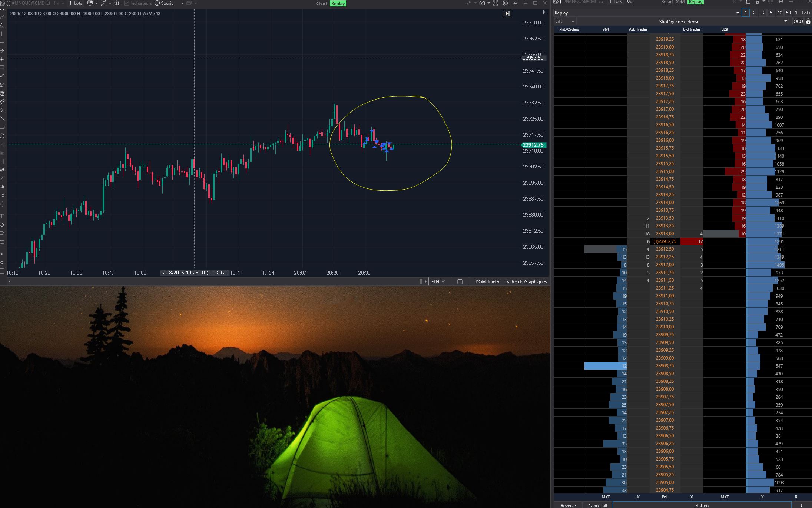Switch to DOM Trader tab

487,282
